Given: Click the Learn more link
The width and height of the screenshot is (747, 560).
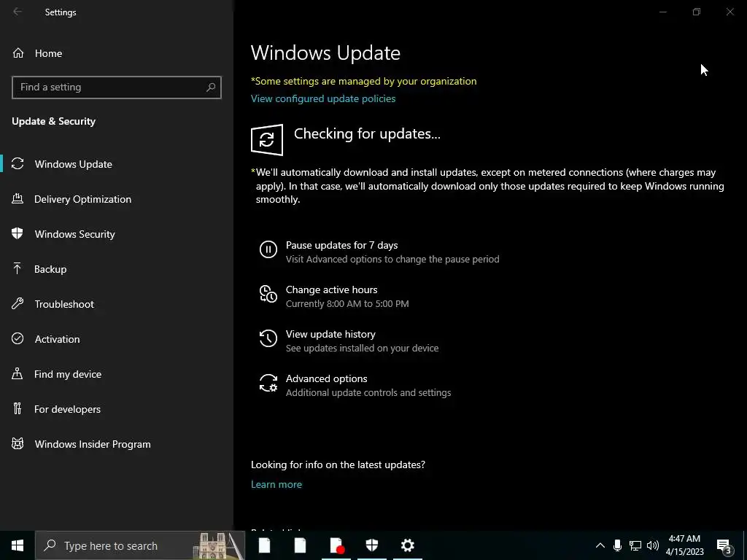Looking at the screenshot, I should pyautogui.click(x=276, y=484).
